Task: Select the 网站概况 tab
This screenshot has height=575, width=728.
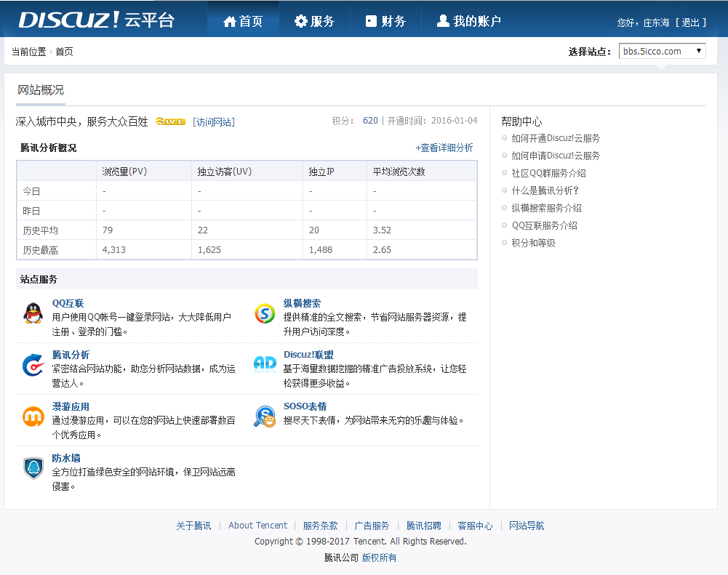Action: coord(41,90)
